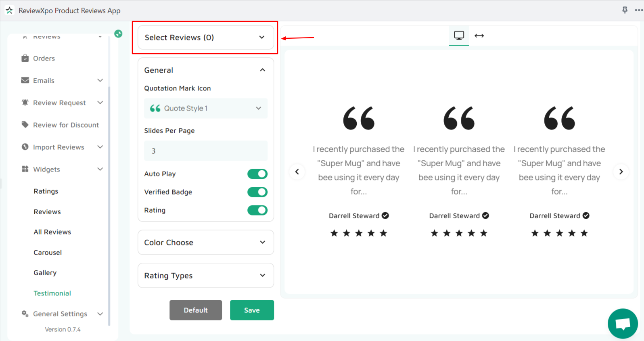Click the Review Request bell icon
This screenshot has height=341, width=644.
click(x=25, y=103)
